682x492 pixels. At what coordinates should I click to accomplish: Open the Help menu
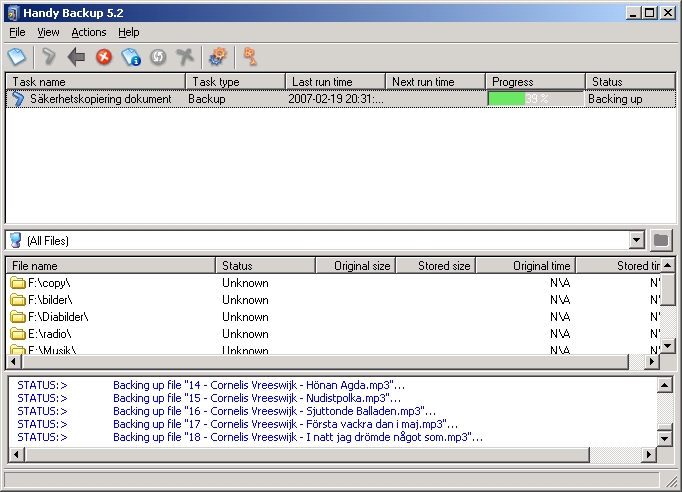(x=129, y=32)
